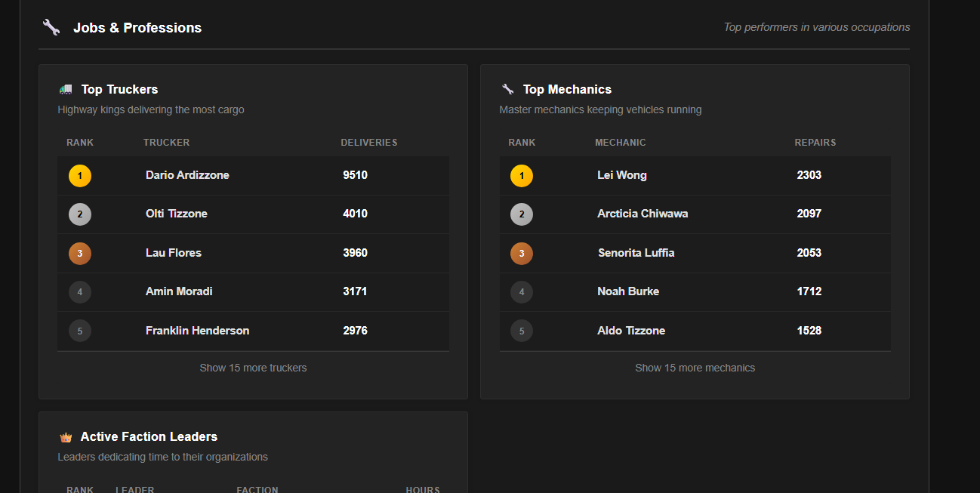Screen dimensions: 980x493
Task: Click the wrench icon beside Jobs & Professions
Action: [51, 27]
